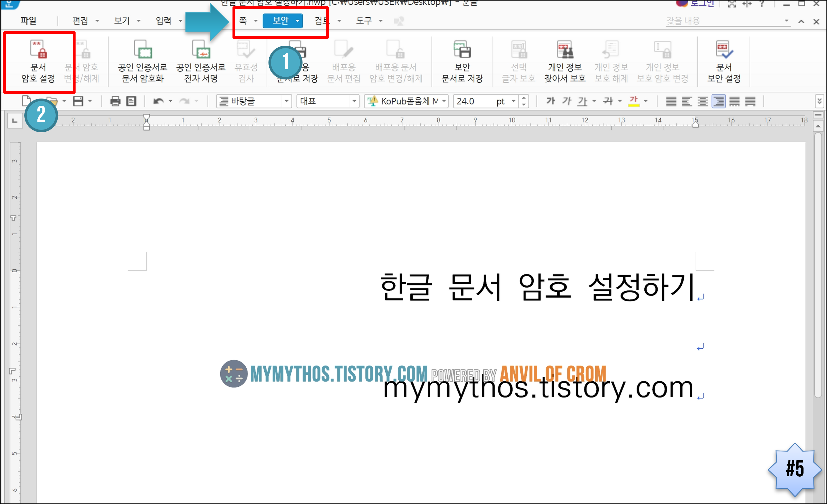Open the 도구 menu
Image resolution: width=827 pixels, height=504 pixels.
(364, 21)
